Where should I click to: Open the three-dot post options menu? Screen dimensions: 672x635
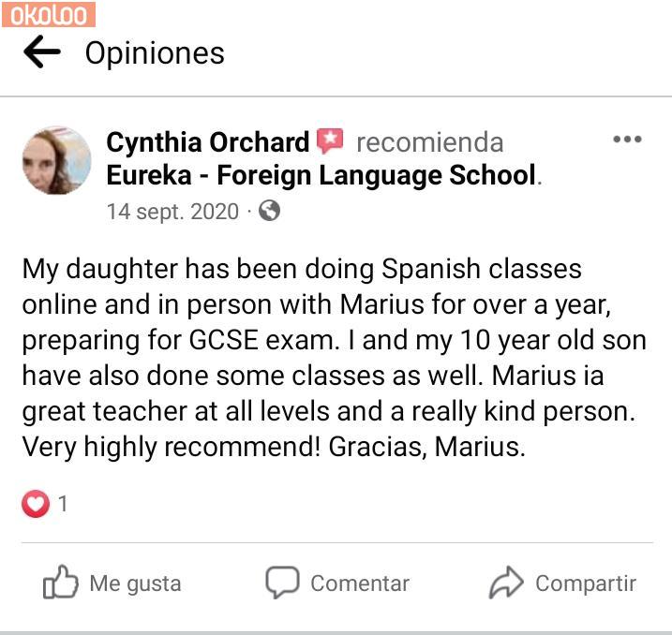(x=627, y=140)
